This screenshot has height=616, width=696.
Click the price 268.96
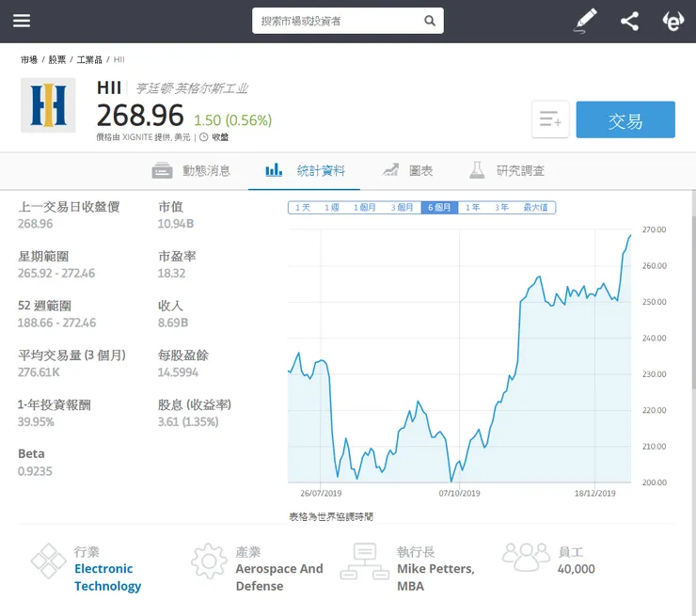tap(140, 116)
